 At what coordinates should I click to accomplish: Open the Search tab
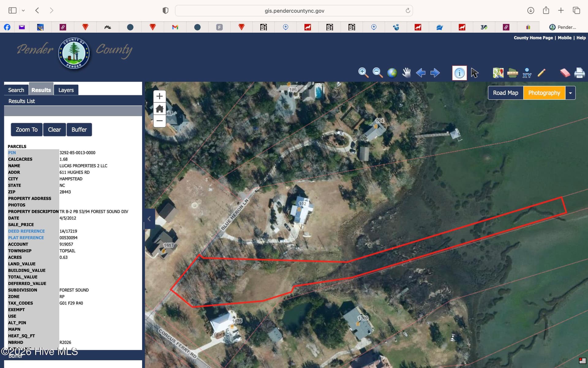pyautogui.click(x=16, y=90)
